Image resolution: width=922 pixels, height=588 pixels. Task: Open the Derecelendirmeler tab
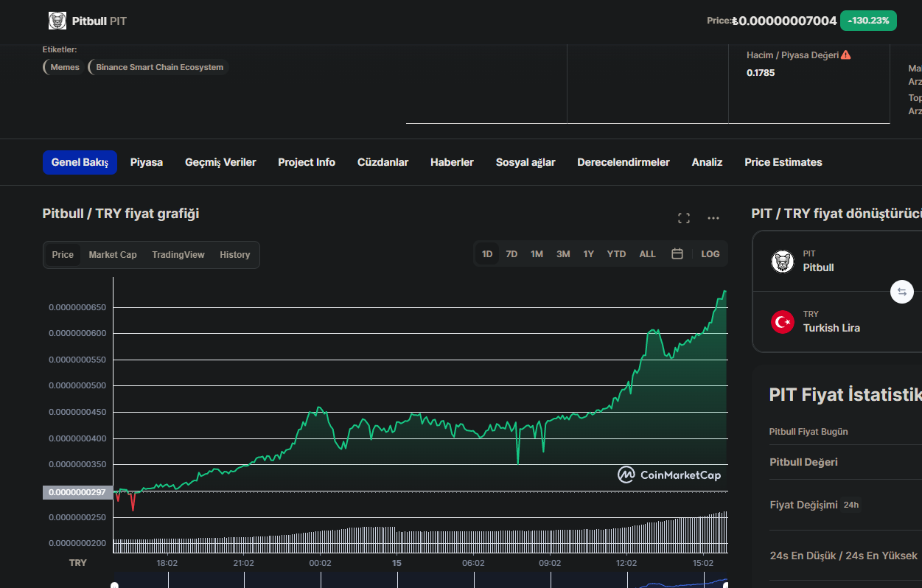point(624,162)
